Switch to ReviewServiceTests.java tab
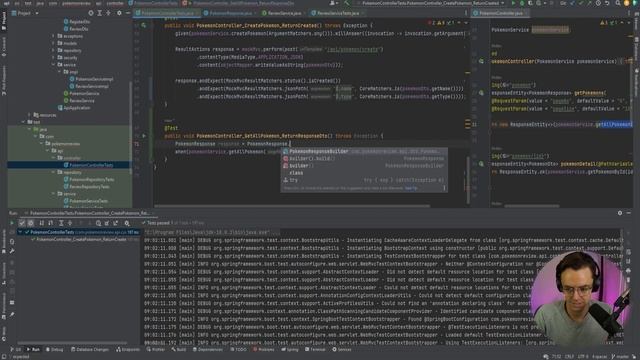640x360 pixels. point(337,13)
